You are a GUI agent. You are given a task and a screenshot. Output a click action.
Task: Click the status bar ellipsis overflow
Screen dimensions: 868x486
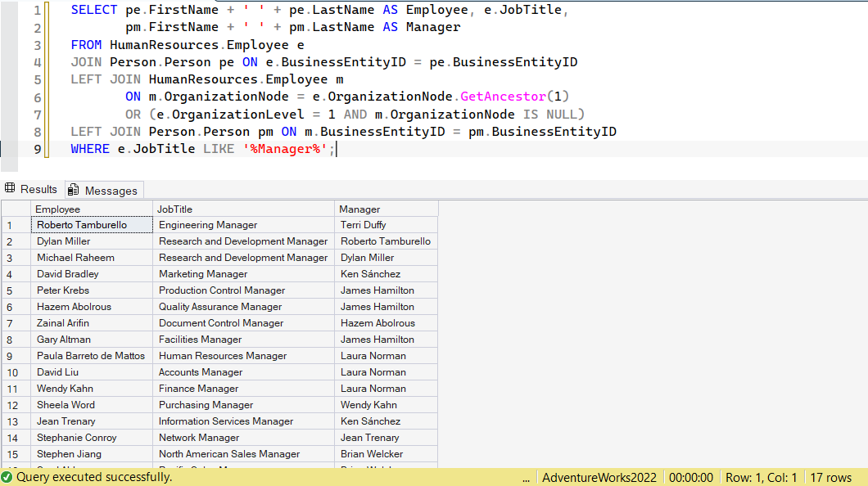[526, 479]
